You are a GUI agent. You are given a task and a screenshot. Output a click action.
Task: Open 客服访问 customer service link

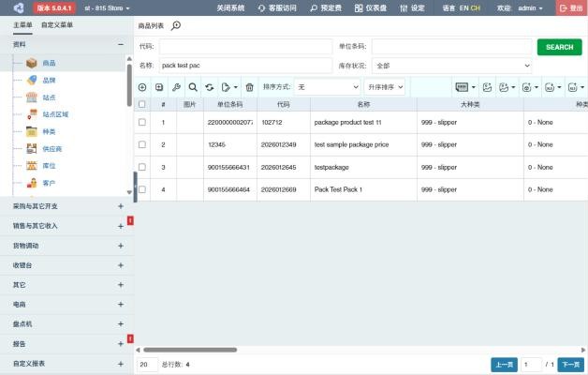coord(277,7)
